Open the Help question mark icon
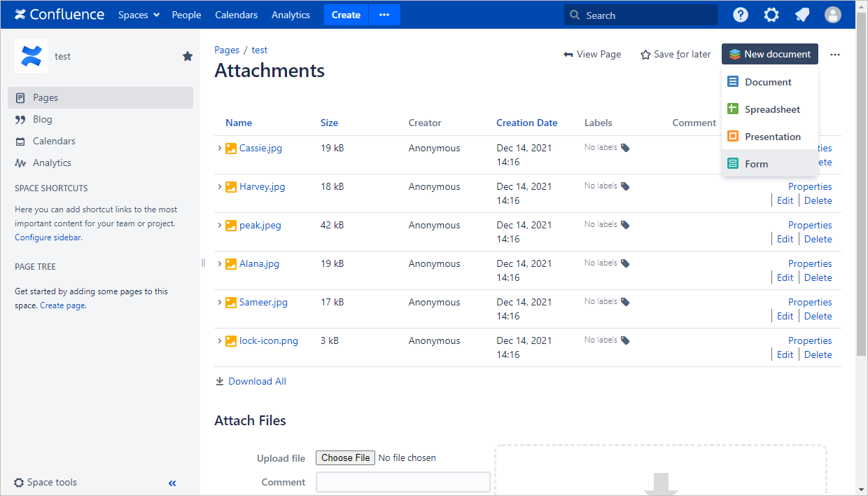Screen dimensions: 868x496 coord(741,15)
